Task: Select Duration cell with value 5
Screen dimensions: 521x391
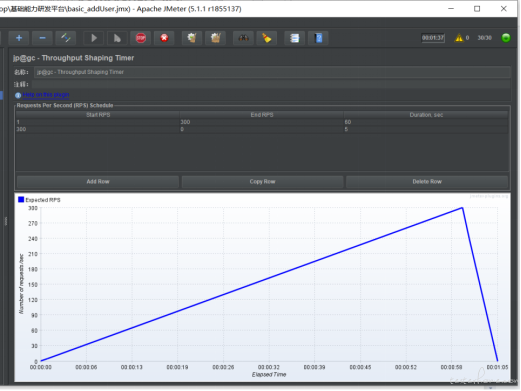Action: (x=426, y=129)
